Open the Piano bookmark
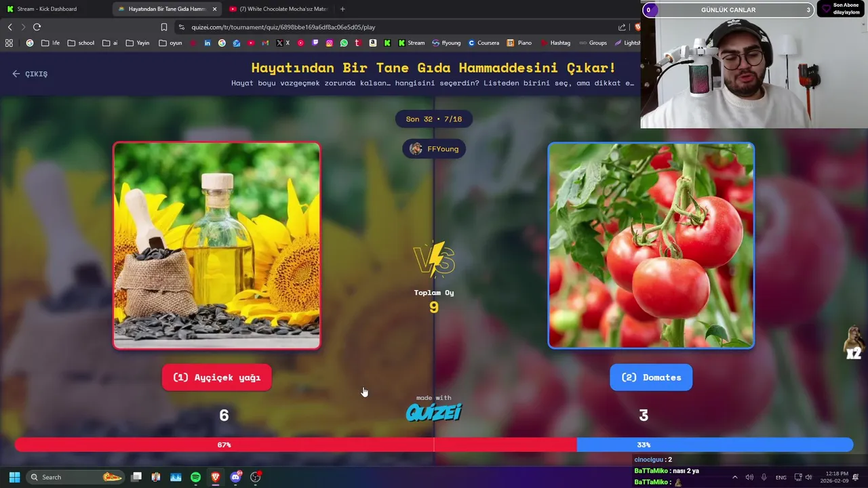Viewport: 868px width, 488px height. point(519,43)
